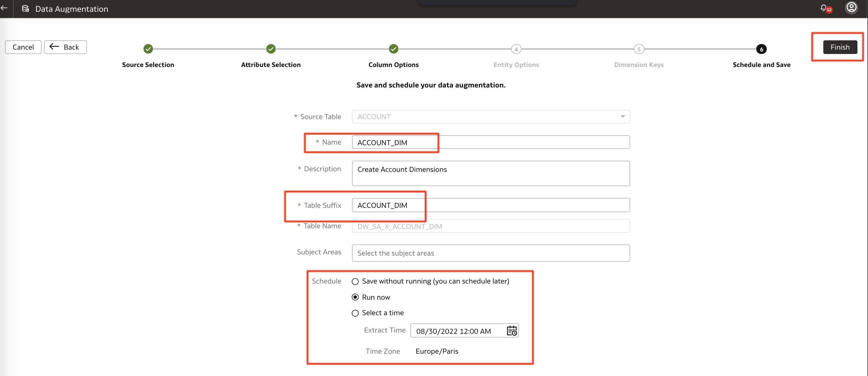Choose Save without running option
Image resolution: width=868 pixels, height=376 pixels.
click(355, 281)
